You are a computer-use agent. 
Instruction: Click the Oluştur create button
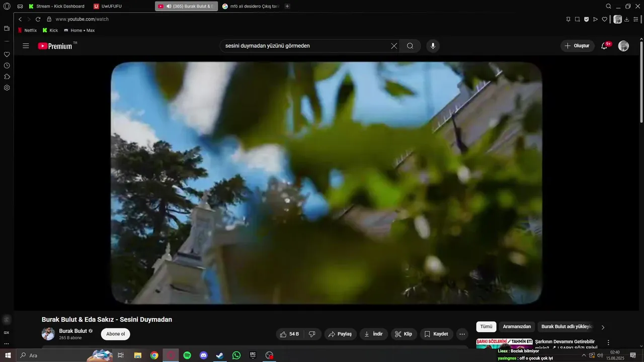[577, 46]
